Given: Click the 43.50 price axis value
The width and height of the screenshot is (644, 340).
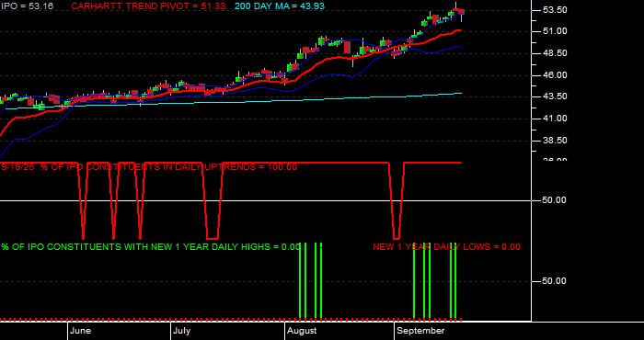Looking at the screenshot, I should [x=555, y=96].
